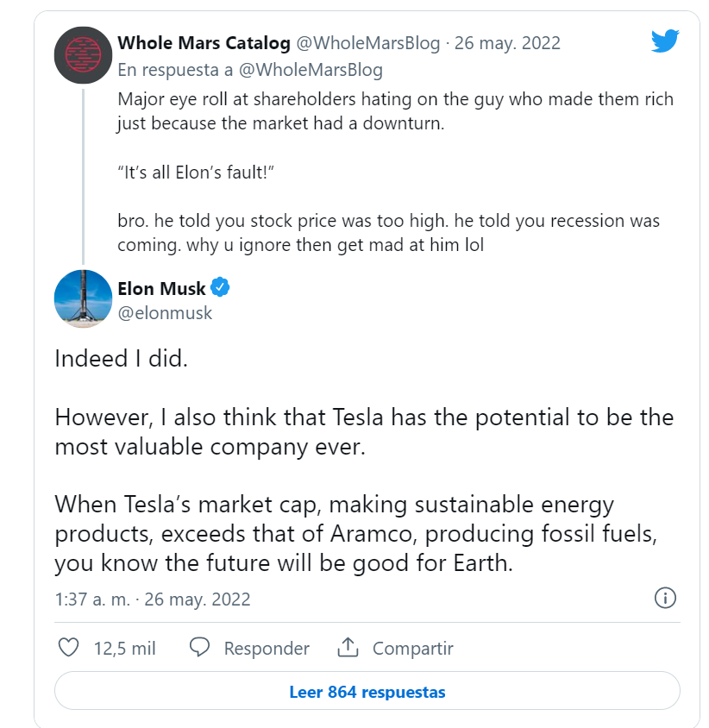Open the timestamp "1:37 a. m. · 26 may. 2022"
This screenshot has width=709, height=728.
tap(153, 599)
